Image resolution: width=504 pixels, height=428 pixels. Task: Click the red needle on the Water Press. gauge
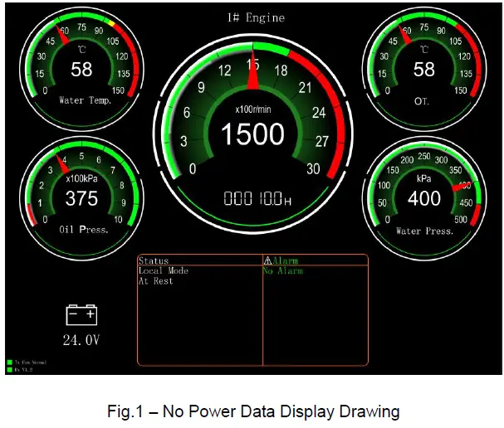click(462, 187)
